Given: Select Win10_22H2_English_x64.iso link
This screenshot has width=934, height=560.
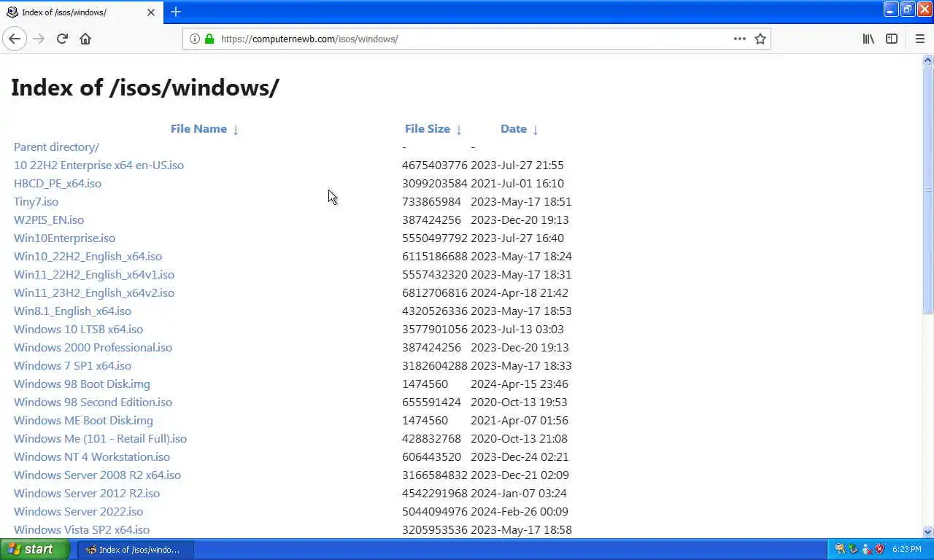Looking at the screenshot, I should pyautogui.click(x=88, y=256).
